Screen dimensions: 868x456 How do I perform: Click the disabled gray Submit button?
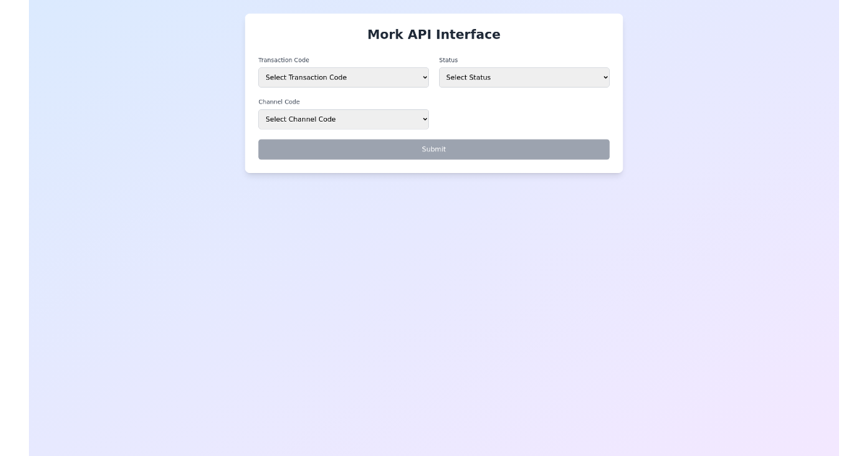434,149
